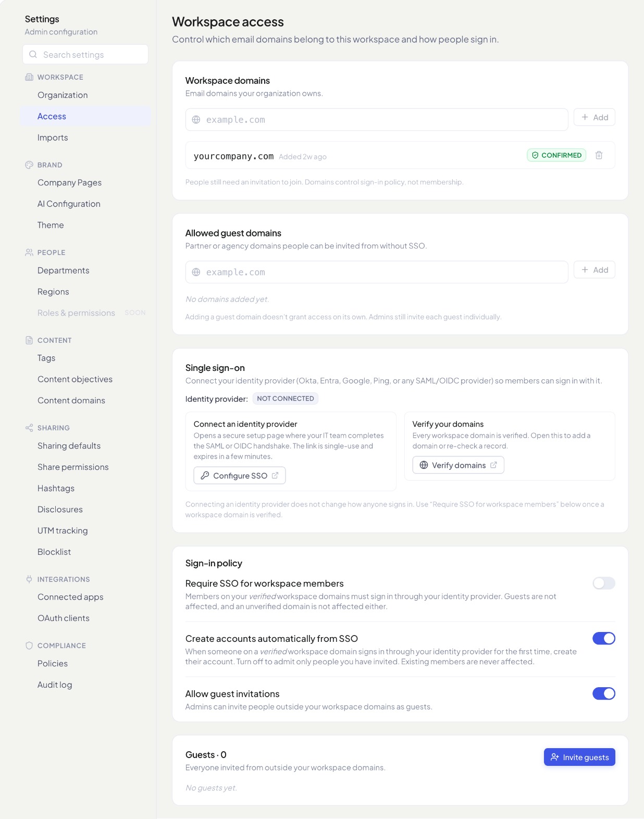Image resolution: width=644 pixels, height=819 pixels.
Task: Focus the Search settings field
Action: point(85,55)
